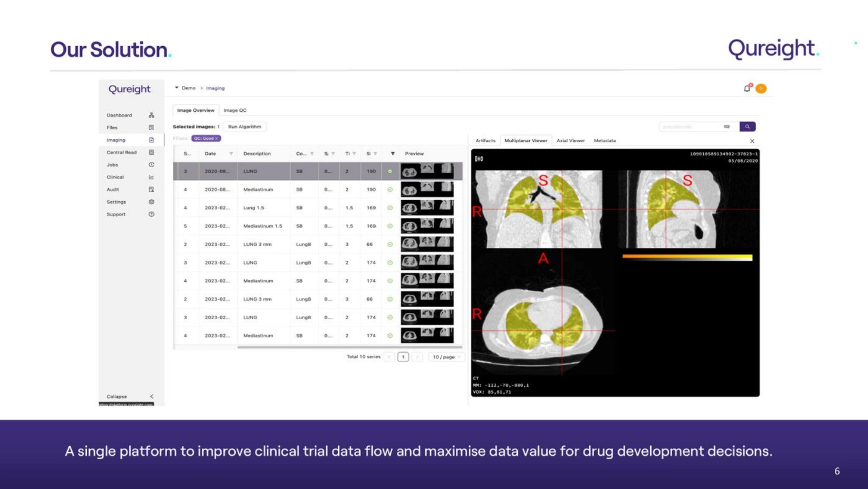Switch to Image QC tab
The height and width of the screenshot is (489, 868).
pyautogui.click(x=235, y=110)
